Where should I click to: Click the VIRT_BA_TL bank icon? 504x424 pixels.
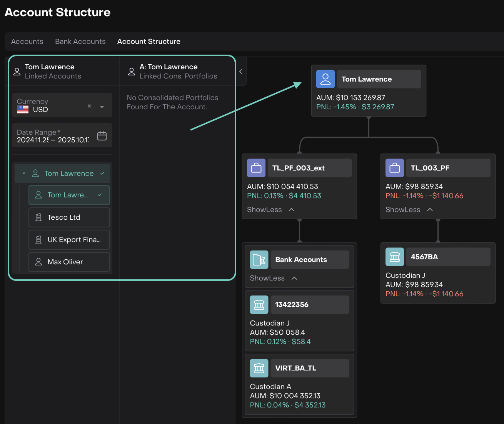click(x=259, y=368)
